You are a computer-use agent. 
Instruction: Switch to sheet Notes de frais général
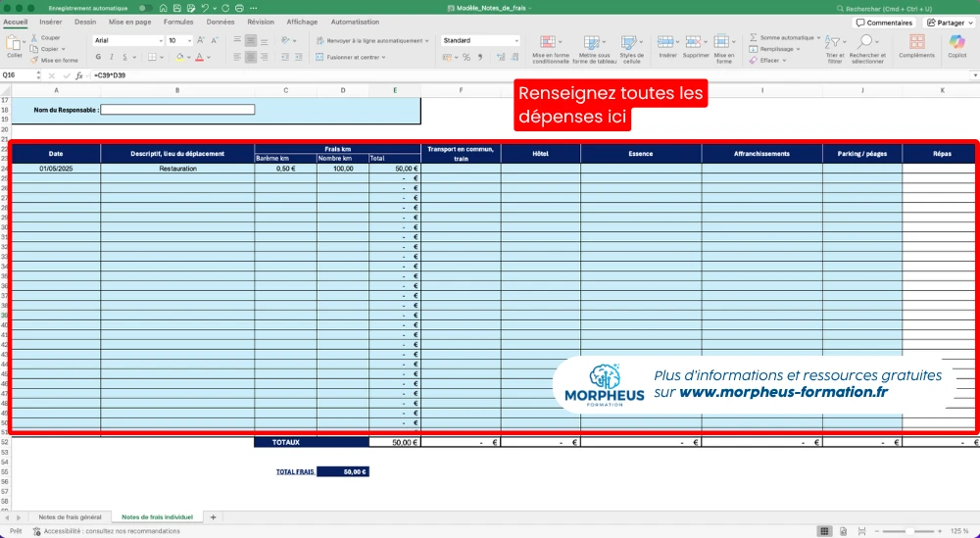point(70,517)
